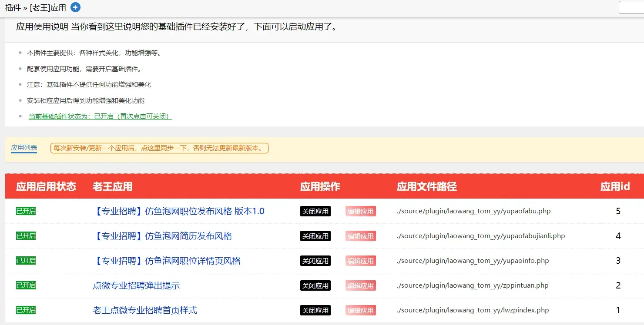Toggle base plugin status link 当前基础插件状态为：已开启
This screenshot has width=644, height=325.
[x=101, y=116]
